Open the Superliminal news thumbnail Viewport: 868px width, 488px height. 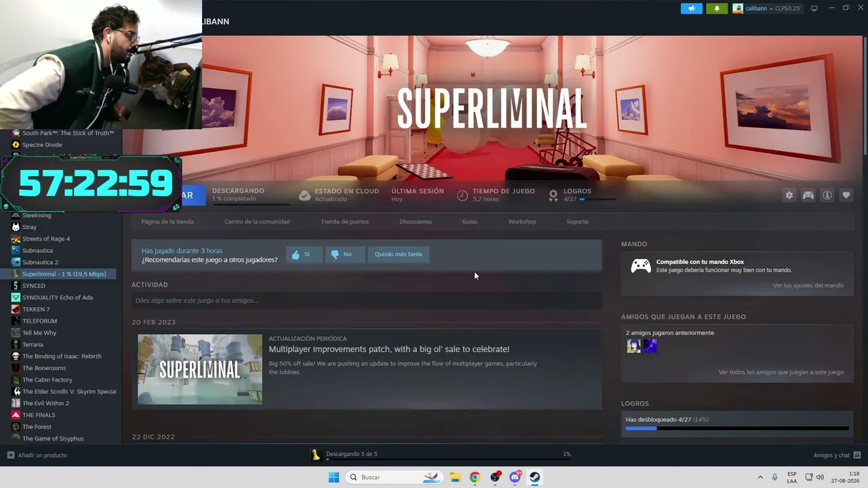pos(200,369)
